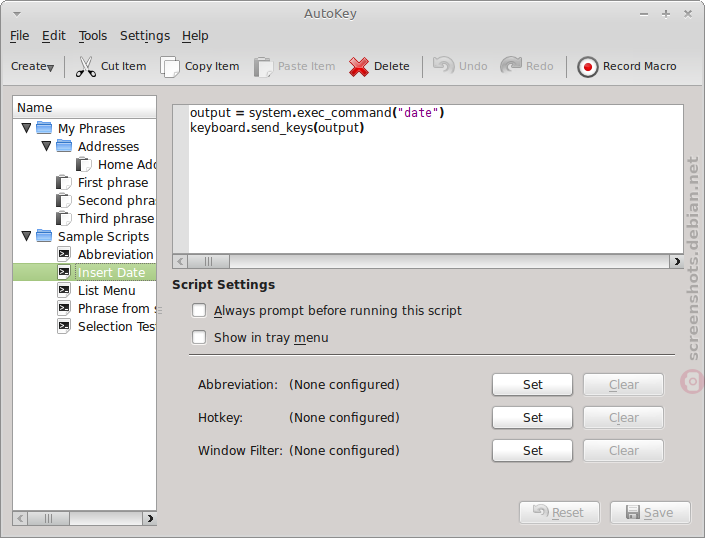Select the List Menu script icon
Screen dimensions: 705x538
64,290
